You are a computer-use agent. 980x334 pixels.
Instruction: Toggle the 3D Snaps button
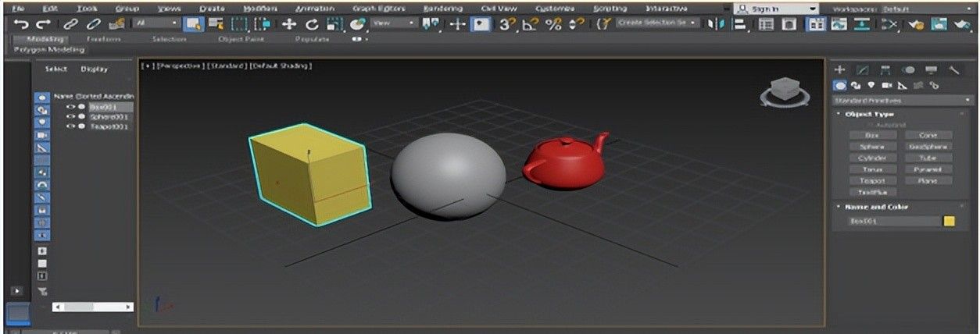click(x=508, y=25)
